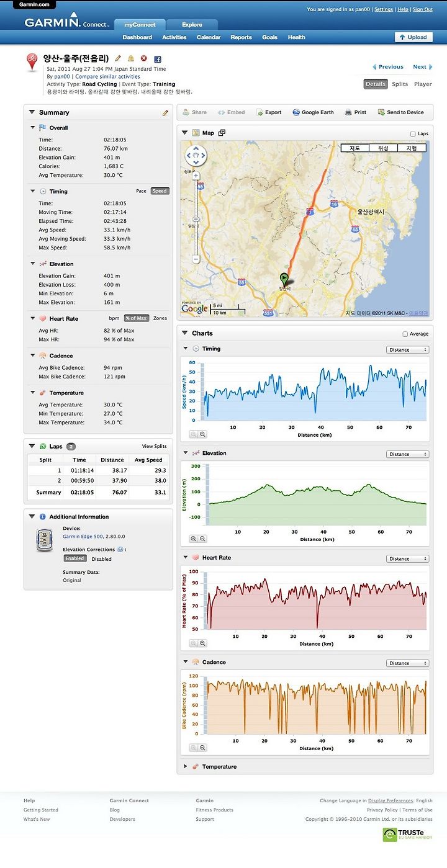Open the Cadence chart Distance dropdown
Image resolution: width=447 pixels, height=868 pixels.
point(407,663)
